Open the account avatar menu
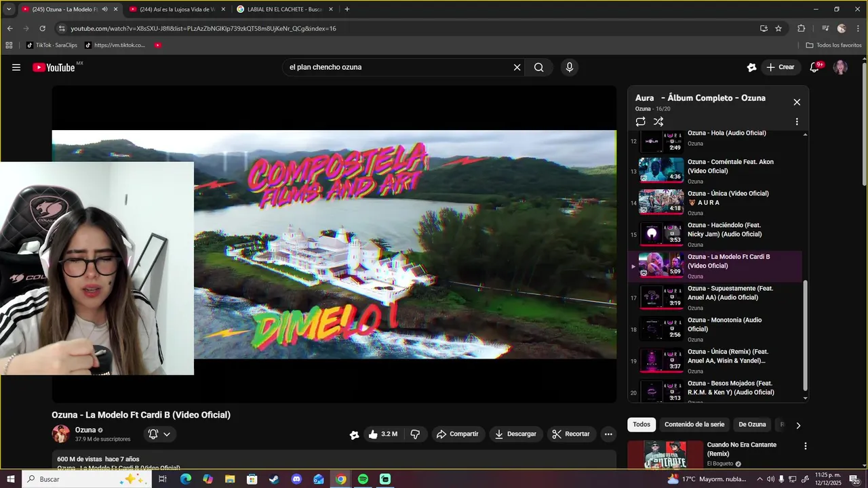Image resolution: width=868 pixels, height=488 pixels. 840,67
